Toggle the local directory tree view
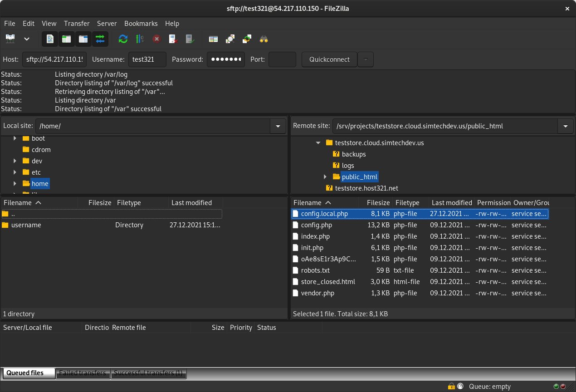576x392 pixels. coord(67,39)
